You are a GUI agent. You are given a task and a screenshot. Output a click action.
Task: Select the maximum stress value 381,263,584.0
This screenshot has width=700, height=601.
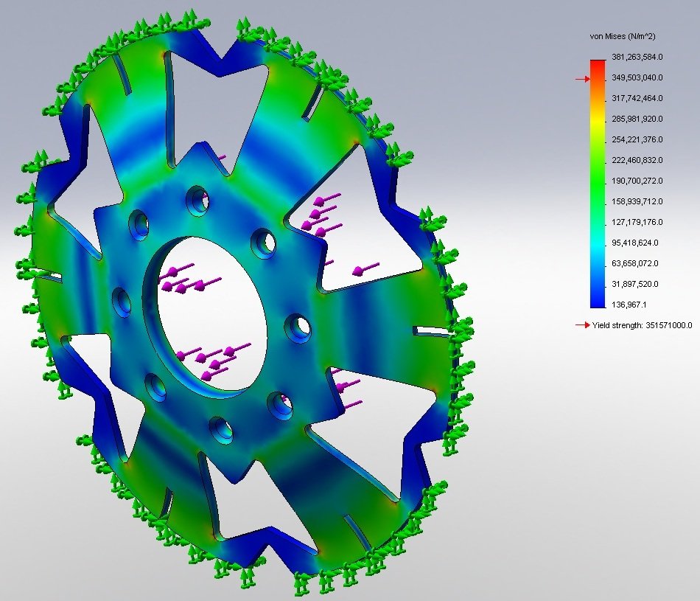pyautogui.click(x=637, y=57)
